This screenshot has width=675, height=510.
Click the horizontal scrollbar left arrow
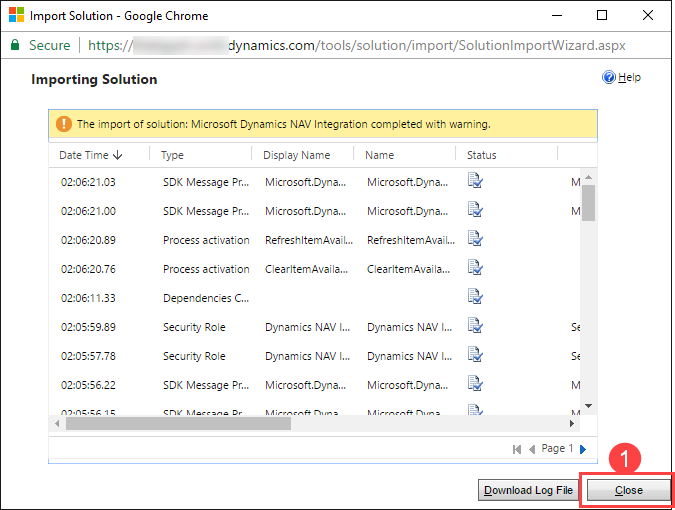point(57,423)
